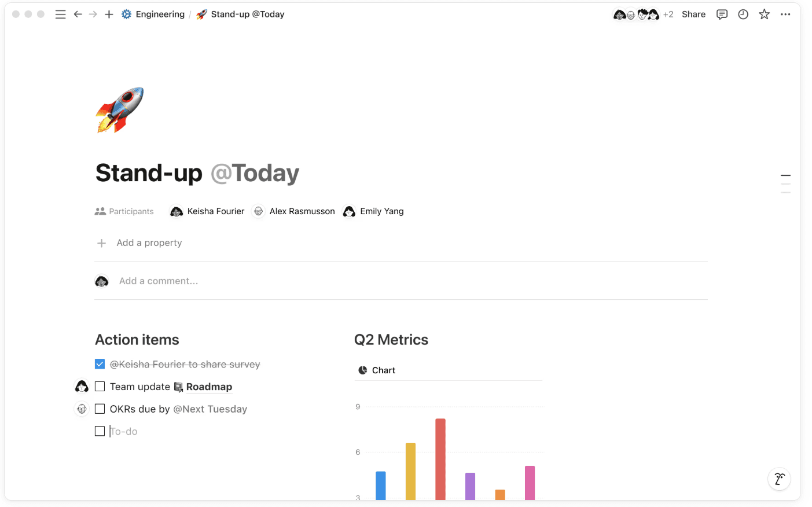This screenshot has height=507, width=812.
Task: Uncheck the Keisha Fourier share survey item
Action: (x=100, y=364)
